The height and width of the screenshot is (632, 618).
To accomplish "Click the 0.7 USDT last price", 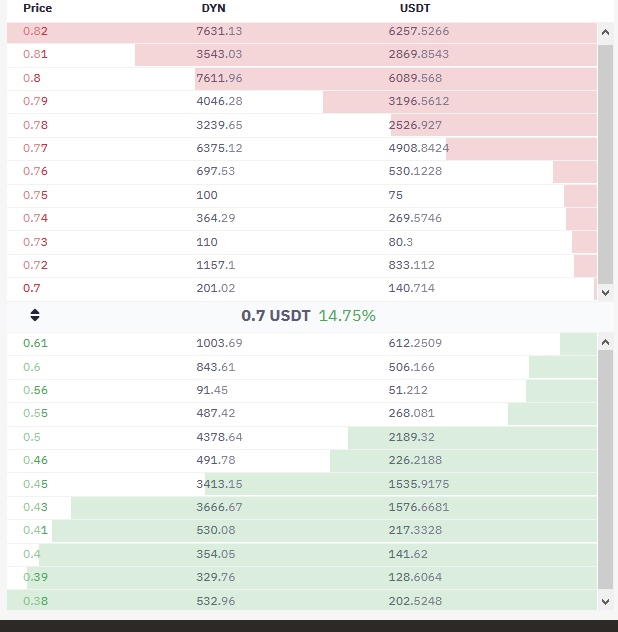I will click(x=276, y=316).
